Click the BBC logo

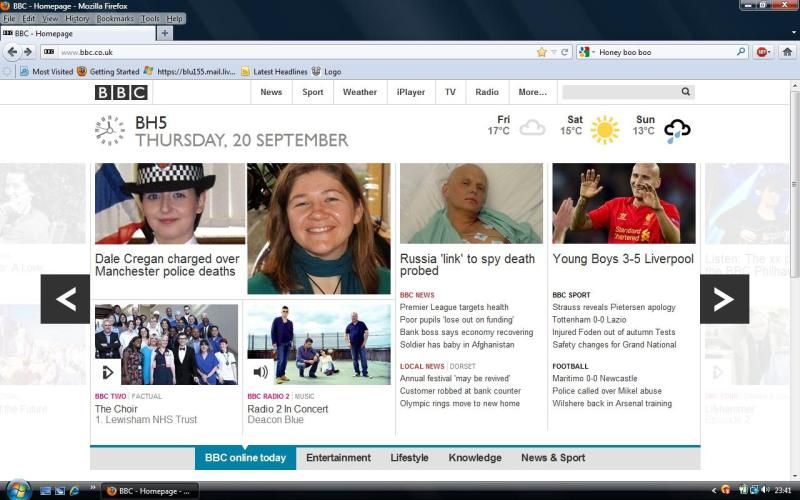121,92
